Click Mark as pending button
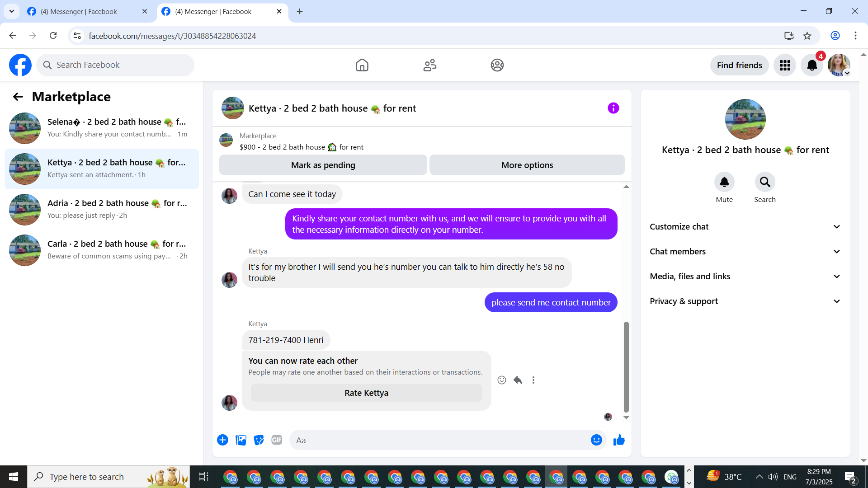This screenshot has height=488, width=868. [323, 165]
